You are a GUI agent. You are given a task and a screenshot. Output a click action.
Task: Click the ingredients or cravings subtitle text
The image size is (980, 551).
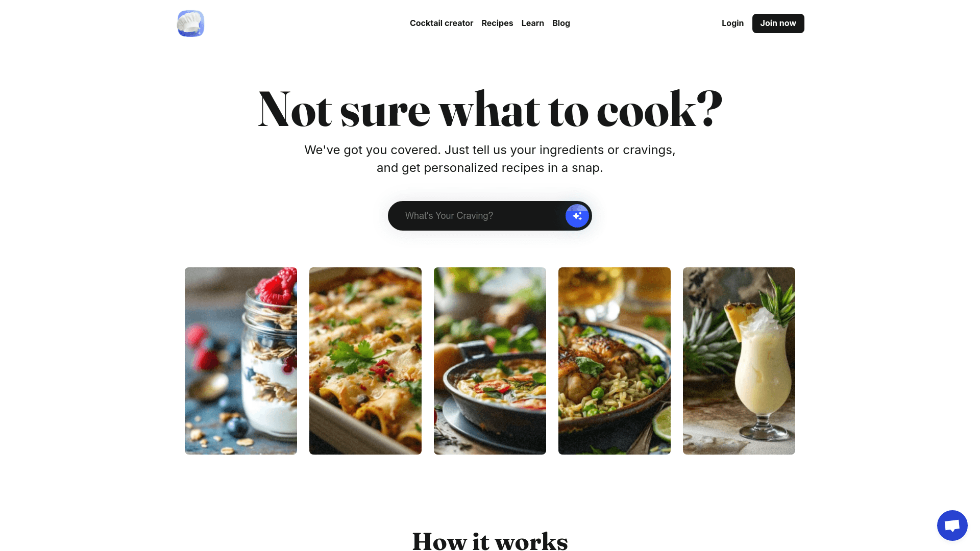point(490,159)
